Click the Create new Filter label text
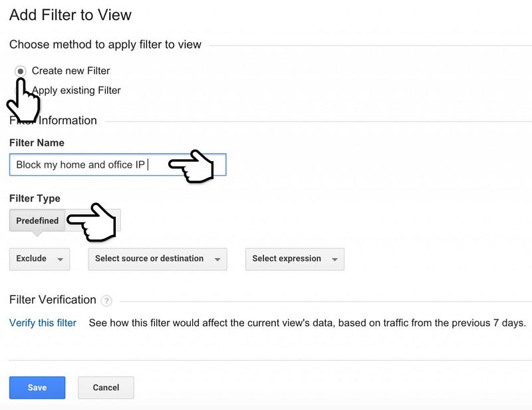The width and height of the screenshot is (532, 410). pos(71,71)
